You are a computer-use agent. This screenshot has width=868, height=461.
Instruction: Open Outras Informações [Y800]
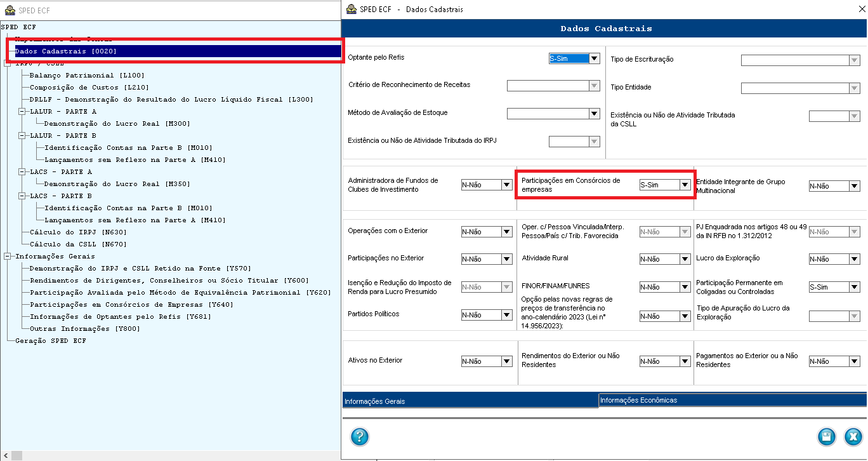(x=85, y=328)
